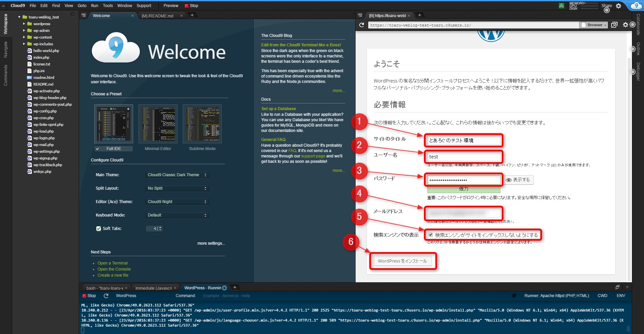Click the site title input field

(464, 140)
